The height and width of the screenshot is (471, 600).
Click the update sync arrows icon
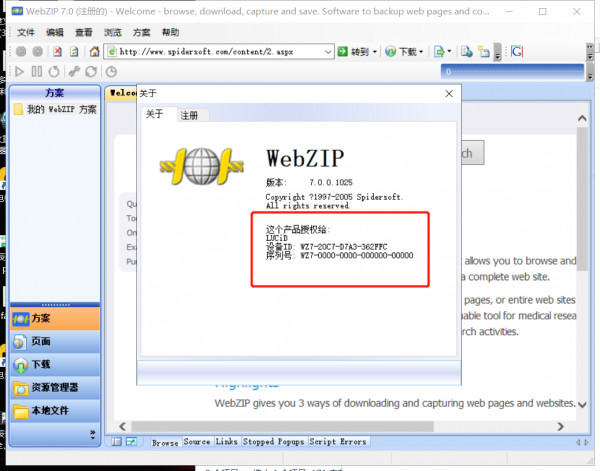[x=91, y=72]
